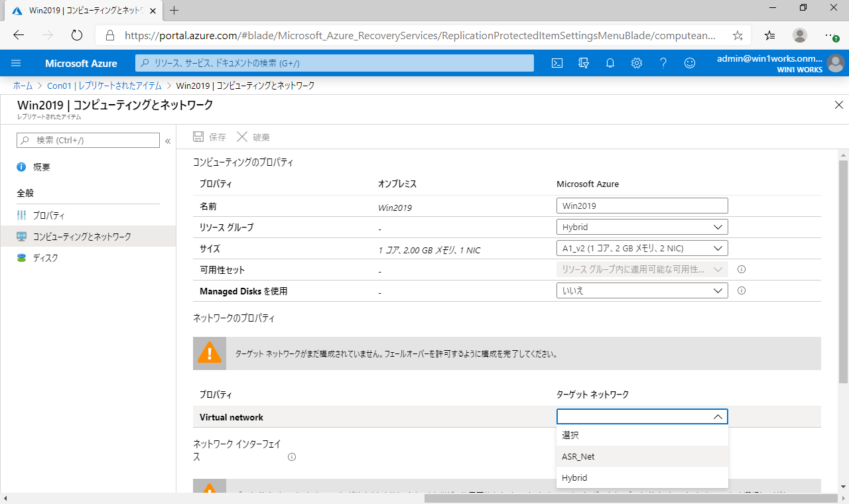Image resolution: width=849 pixels, height=504 pixels.
Task: Select コンピューティングとネットワーク in the left menu
Action: (88, 237)
